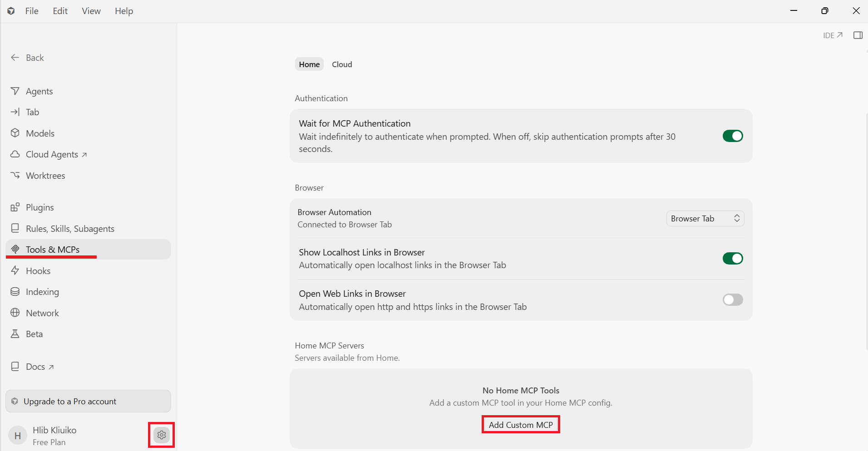Switch to the Cloud tab
The width and height of the screenshot is (868, 451).
click(x=342, y=64)
